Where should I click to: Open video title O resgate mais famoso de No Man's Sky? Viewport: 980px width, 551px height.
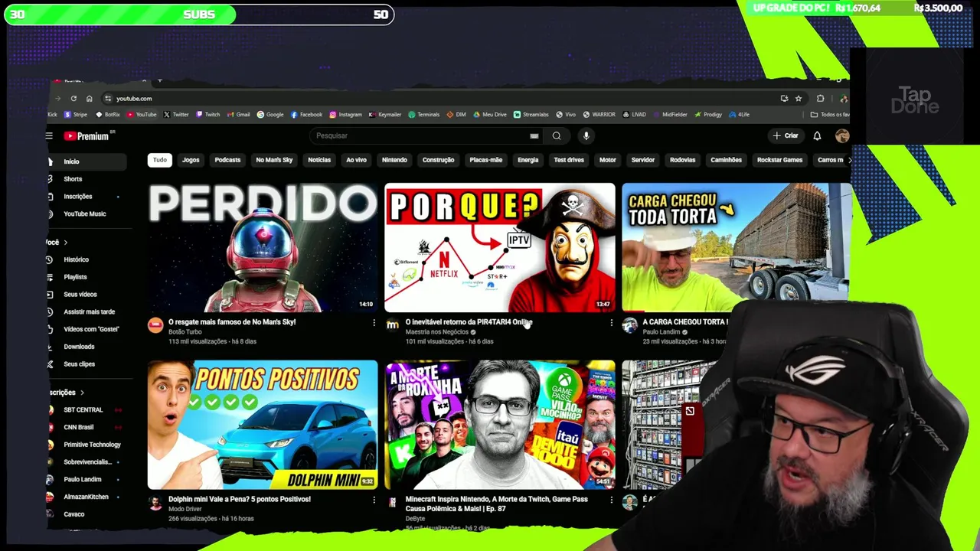pyautogui.click(x=232, y=322)
